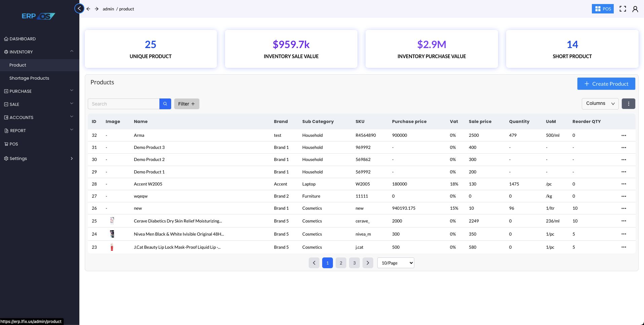The image size is (644, 325).
Task: Click the forward arrow in header
Action: point(97,9)
